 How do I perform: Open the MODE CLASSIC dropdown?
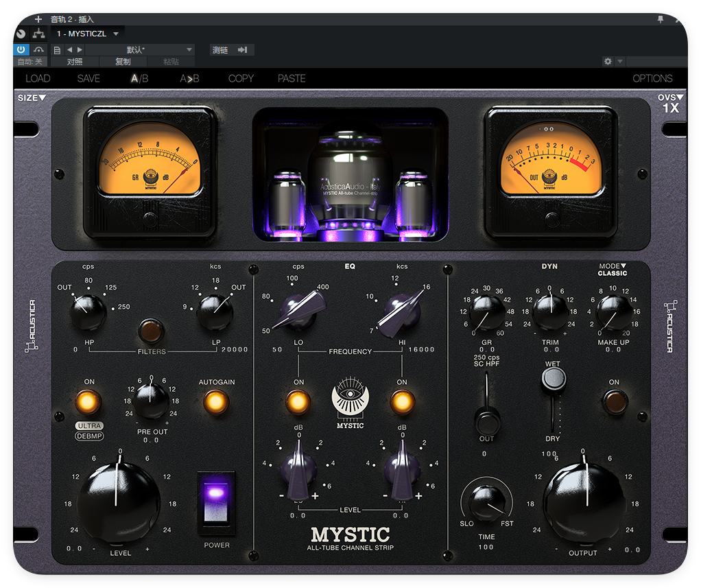tap(613, 270)
